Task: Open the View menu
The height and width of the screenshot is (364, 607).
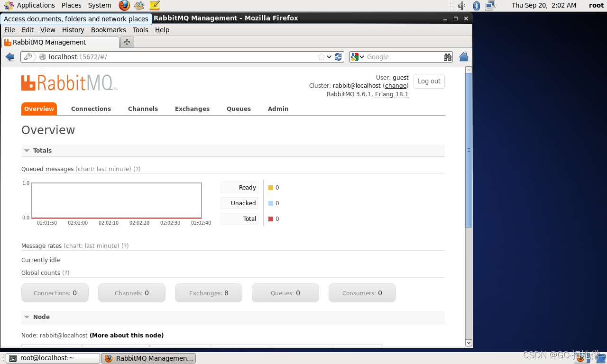Action: (47, 30)
